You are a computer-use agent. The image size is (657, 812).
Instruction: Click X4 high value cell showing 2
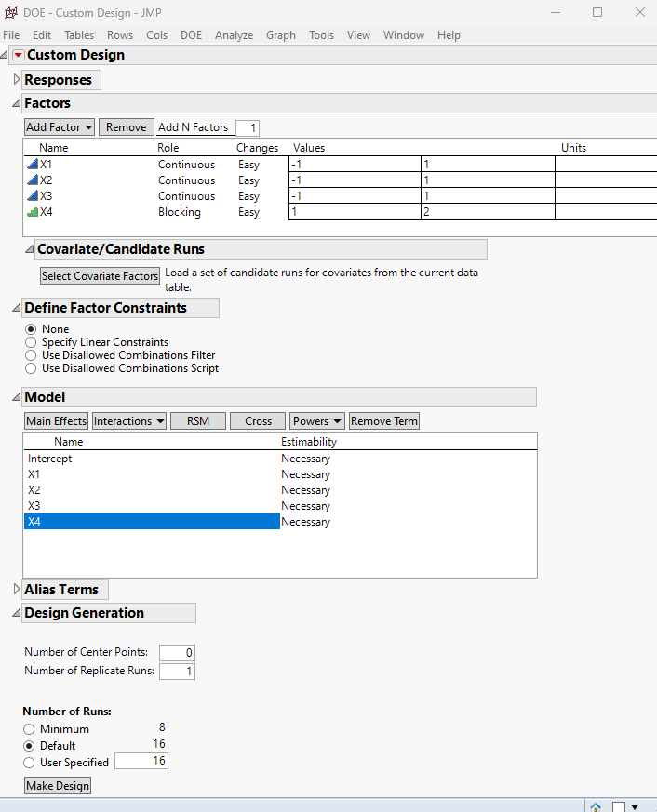coord(488,212)
